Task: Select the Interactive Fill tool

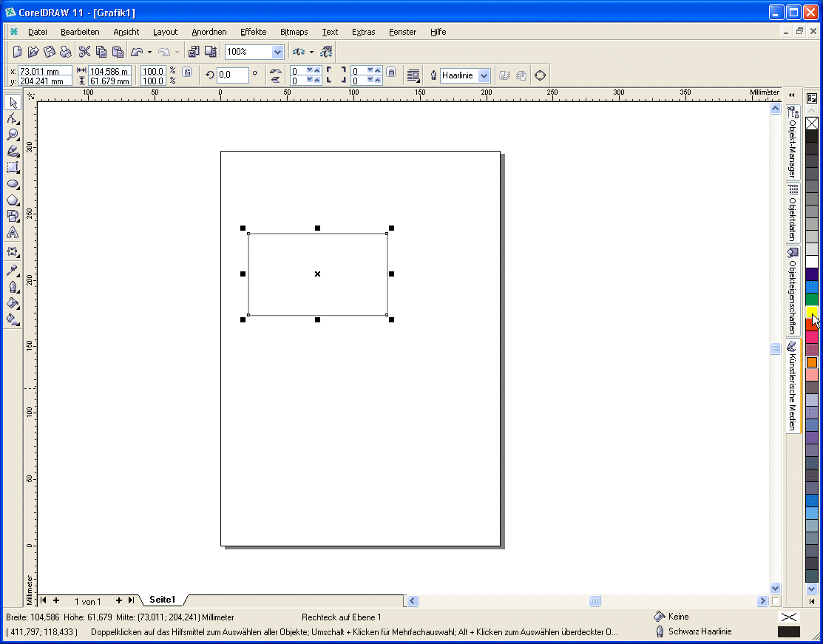Action: 13,319
